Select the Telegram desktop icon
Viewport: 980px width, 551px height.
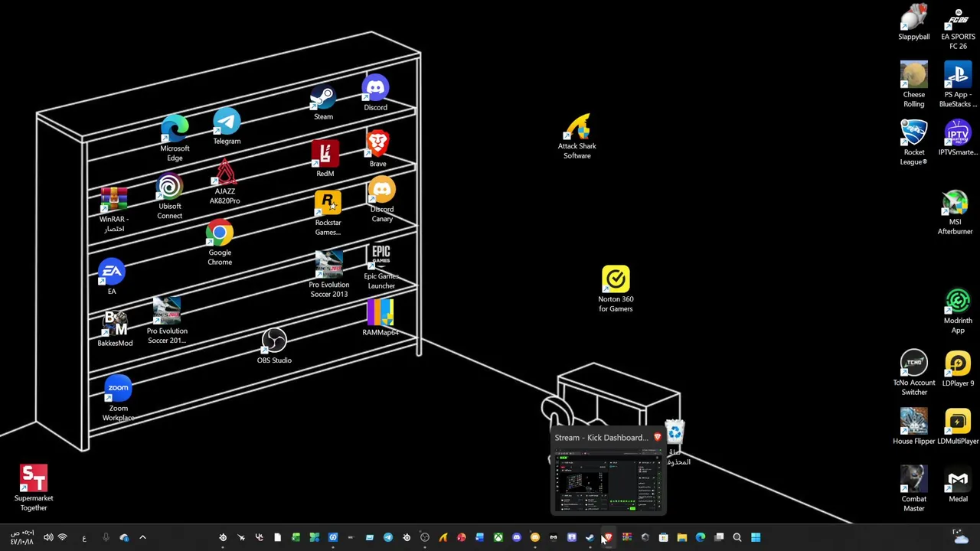pos(227,122)
